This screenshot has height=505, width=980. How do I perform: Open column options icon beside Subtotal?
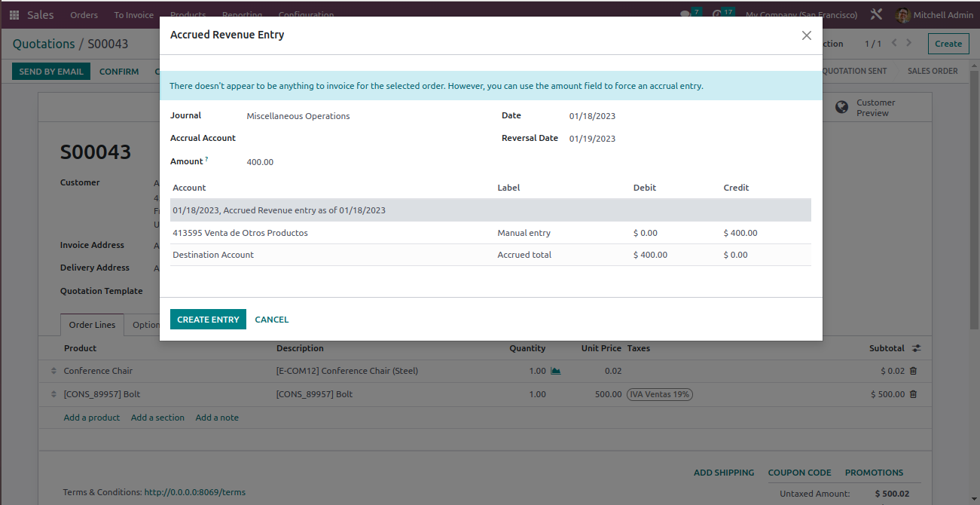pos(916,348)
